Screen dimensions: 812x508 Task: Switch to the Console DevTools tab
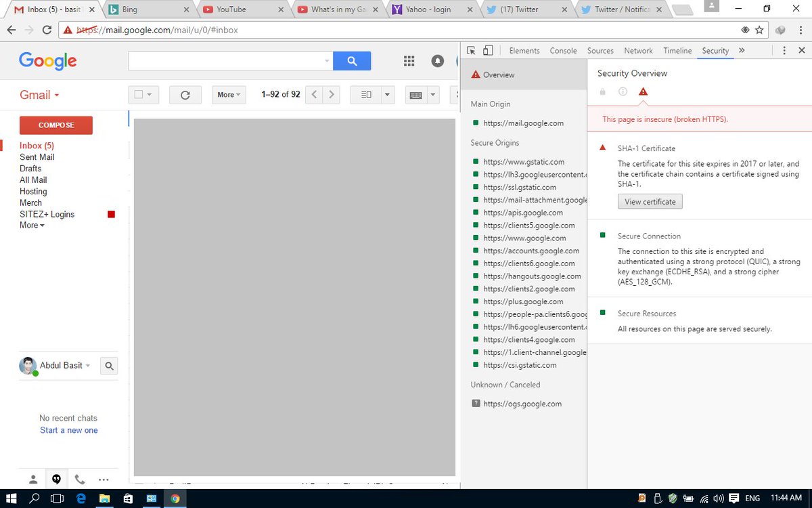563,51
